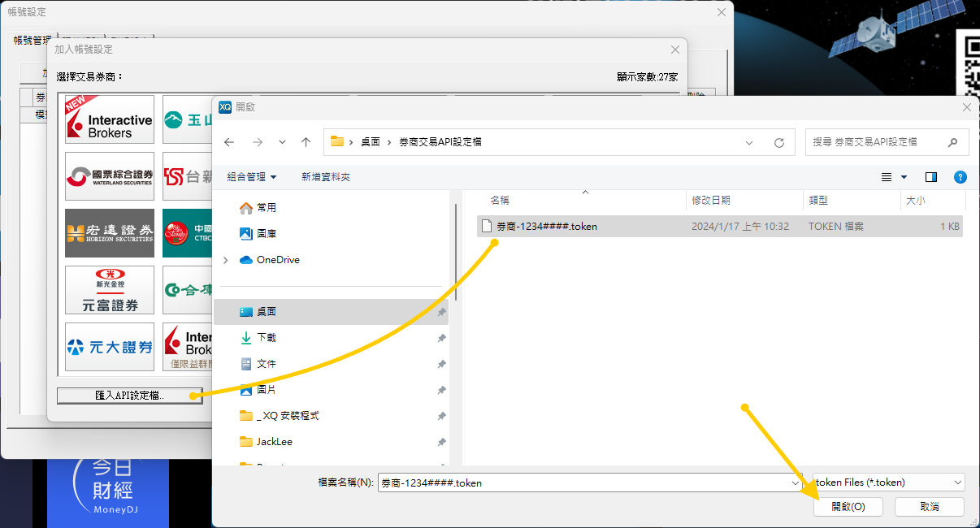Refresh the current folder view
The width and height of the screenshot is (980, 528).
pyautogui.click(x=779, y=142)
